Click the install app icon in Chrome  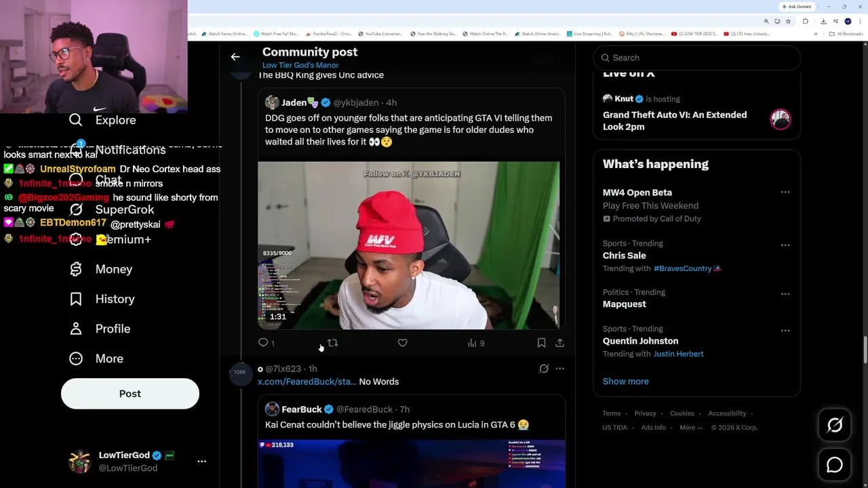777,22
